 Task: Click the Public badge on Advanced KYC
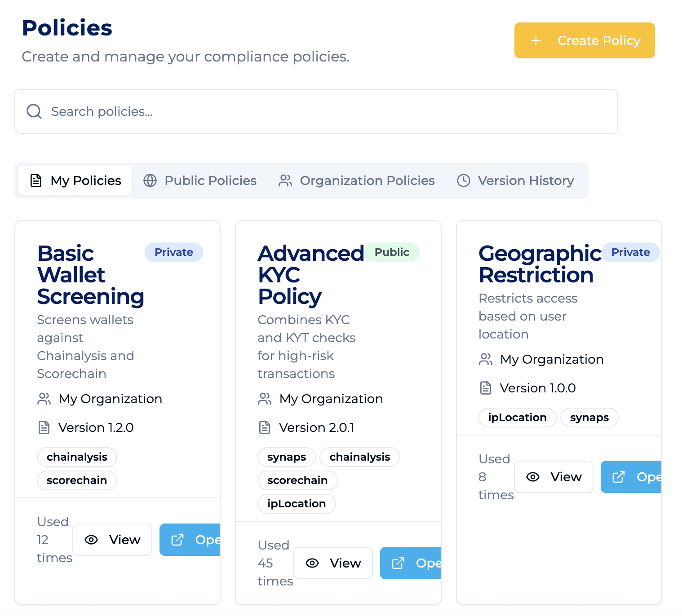(392, 252)
